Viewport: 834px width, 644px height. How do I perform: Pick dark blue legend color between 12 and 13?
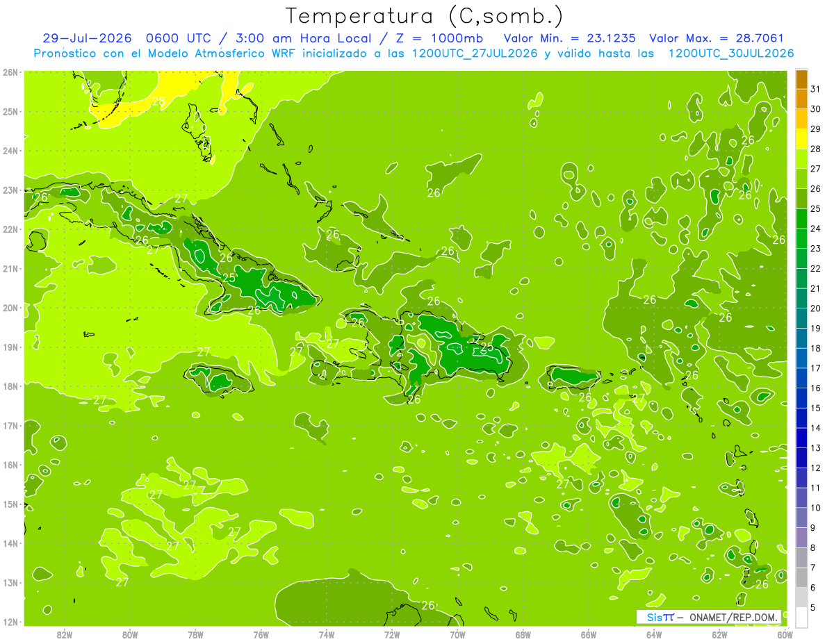coord(801,457)
